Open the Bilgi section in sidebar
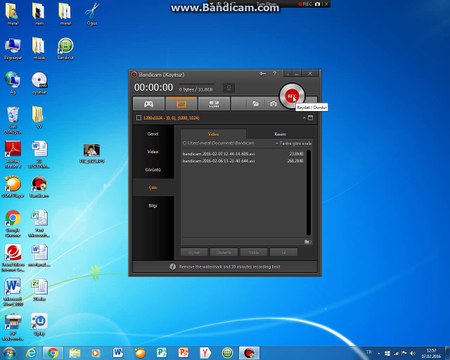The width and height of the screenshot is (450, 360). coord(153,206)
